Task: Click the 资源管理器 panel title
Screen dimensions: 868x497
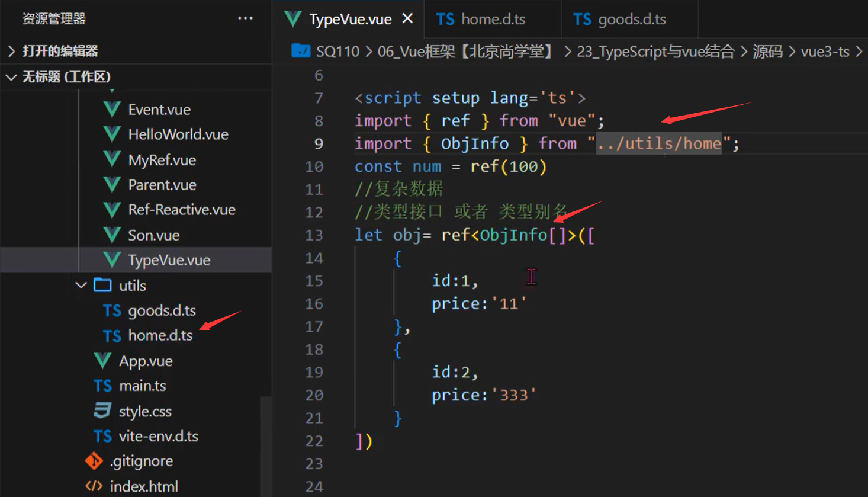Action: (54, 19)
